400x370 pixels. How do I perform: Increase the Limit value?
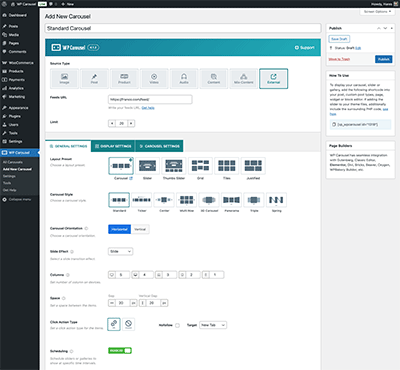[x=131, y=124]
